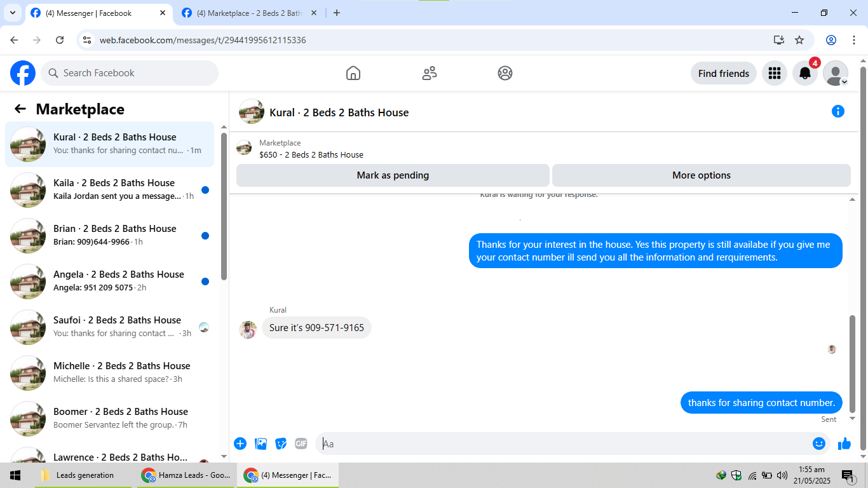The height and width of the screenshot is (488, 868).
Task: Open the Windows notification center
Action: pyautogui.click(x=848, y=475)
